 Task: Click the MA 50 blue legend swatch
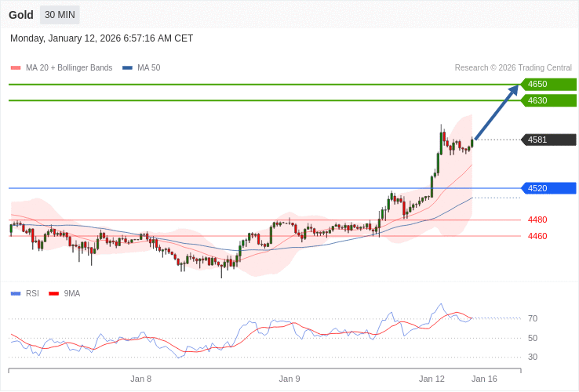[127, 68]
